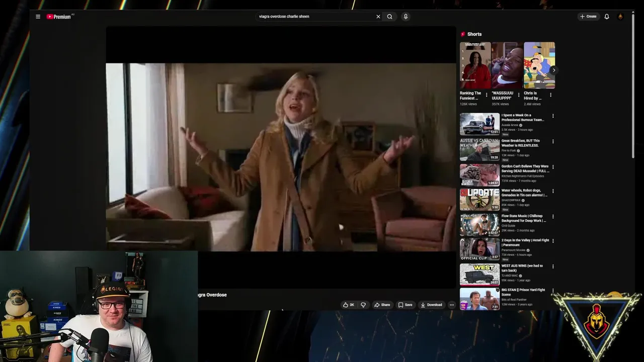Open title 'I Spent a Week On a Professional Burnout Team'

click(523, 118)
